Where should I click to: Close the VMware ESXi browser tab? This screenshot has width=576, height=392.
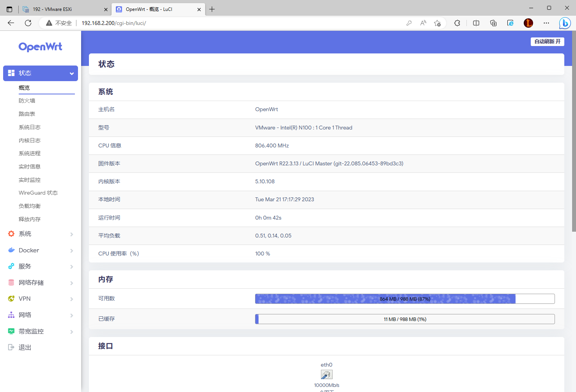point(106,9)
